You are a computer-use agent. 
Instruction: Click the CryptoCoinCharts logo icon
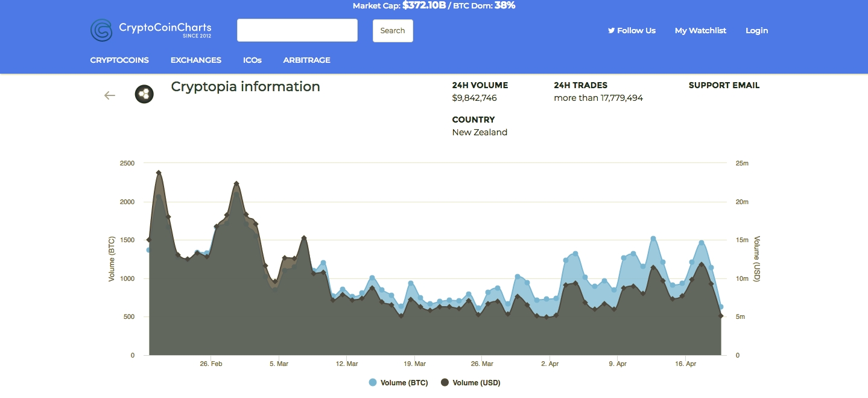101,30
